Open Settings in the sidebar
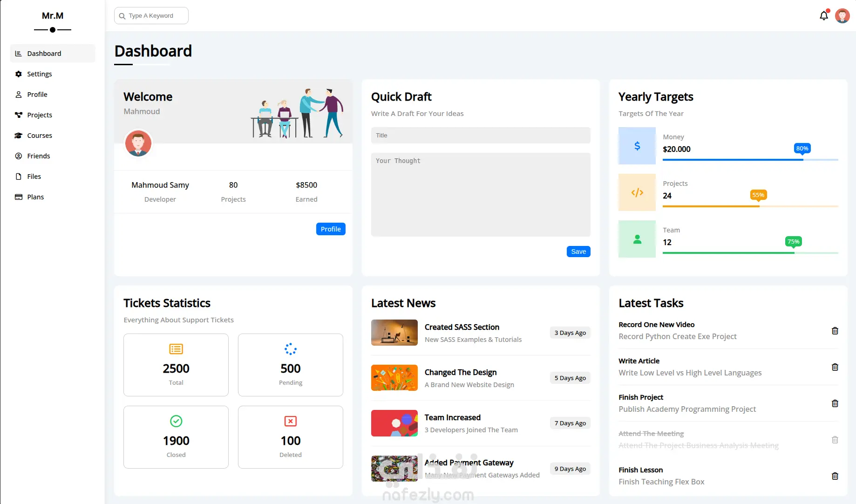Viewport: 856px width, 504px height. (x=53, y=74)
